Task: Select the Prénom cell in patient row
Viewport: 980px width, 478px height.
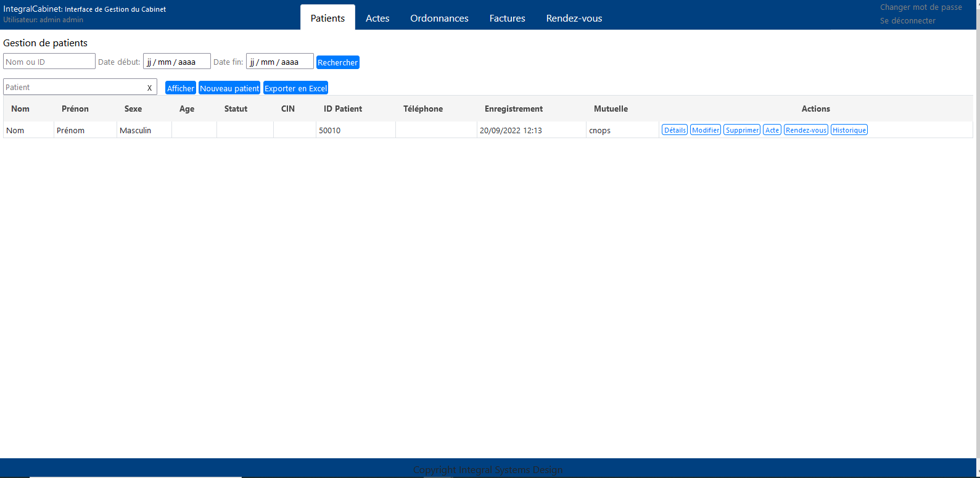Action: click(x=86, y=130)
